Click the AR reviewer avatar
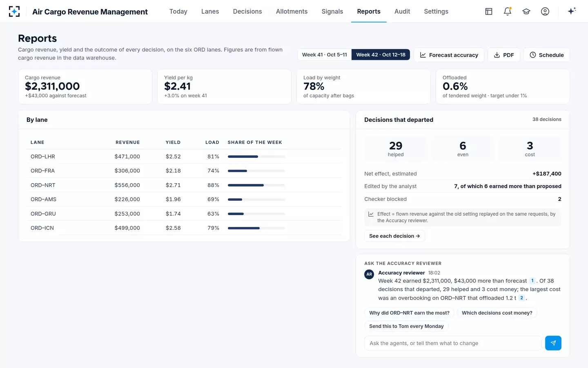Image resolution: width=588 pixels, height=368 pixels. pyautogui.click(x=369, y=274)
